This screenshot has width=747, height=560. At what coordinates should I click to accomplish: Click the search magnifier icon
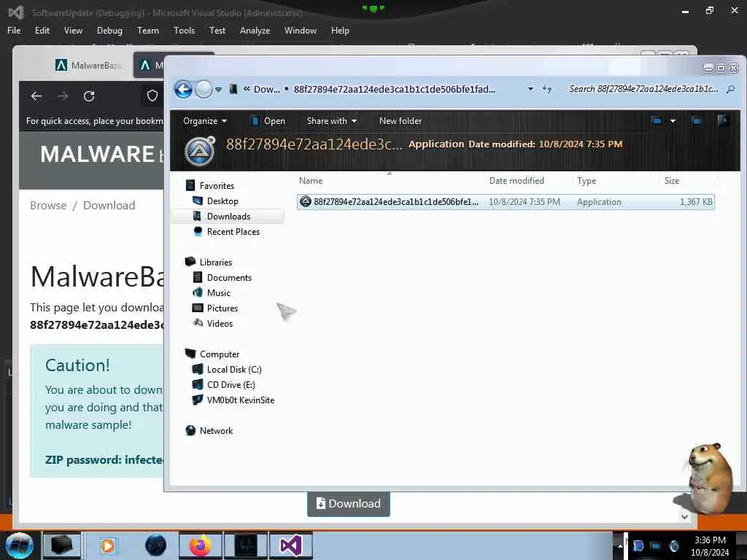(730, 89)
